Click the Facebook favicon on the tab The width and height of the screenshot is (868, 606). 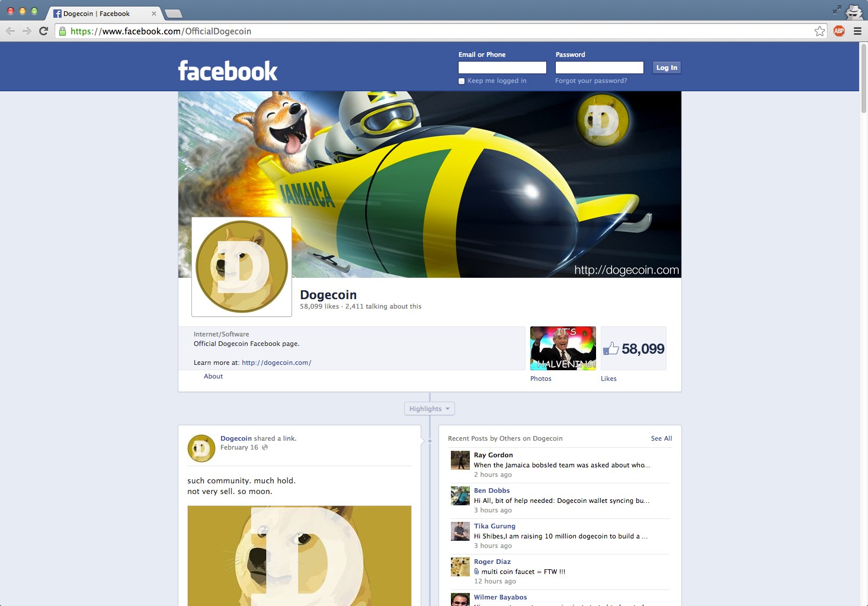[57, 14]
